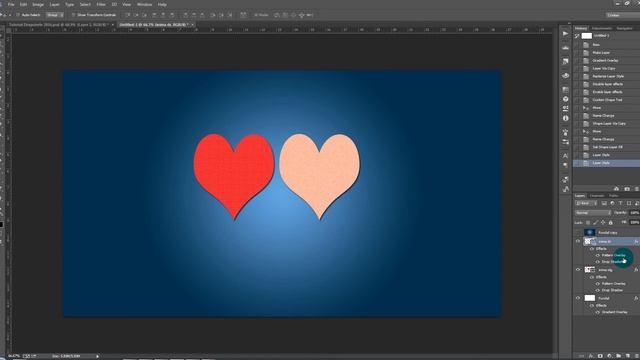Filter layers by pixel layers icon
This screenshot has height=360, width=640.
pyautogui.click(x=604, y=203)
